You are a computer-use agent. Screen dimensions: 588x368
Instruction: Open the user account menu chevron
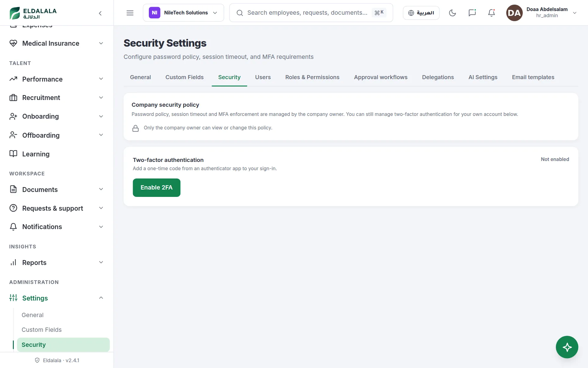pos(575,13)
